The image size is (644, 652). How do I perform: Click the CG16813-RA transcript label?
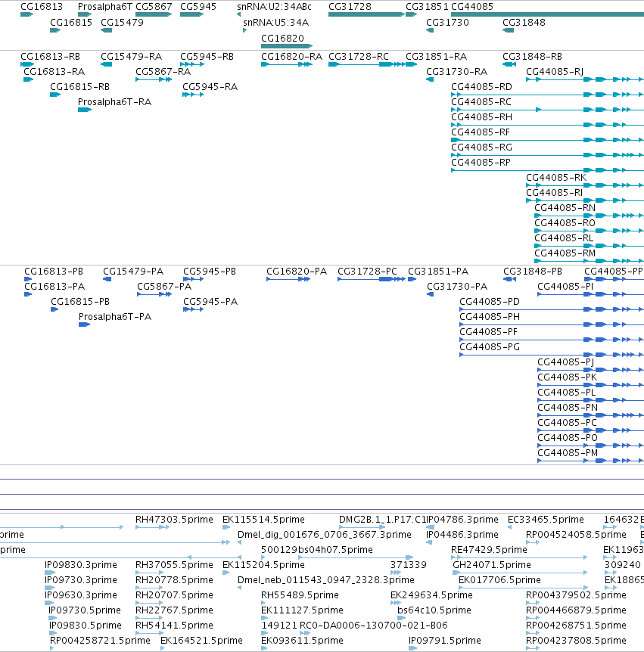click(x=54, y=72)
